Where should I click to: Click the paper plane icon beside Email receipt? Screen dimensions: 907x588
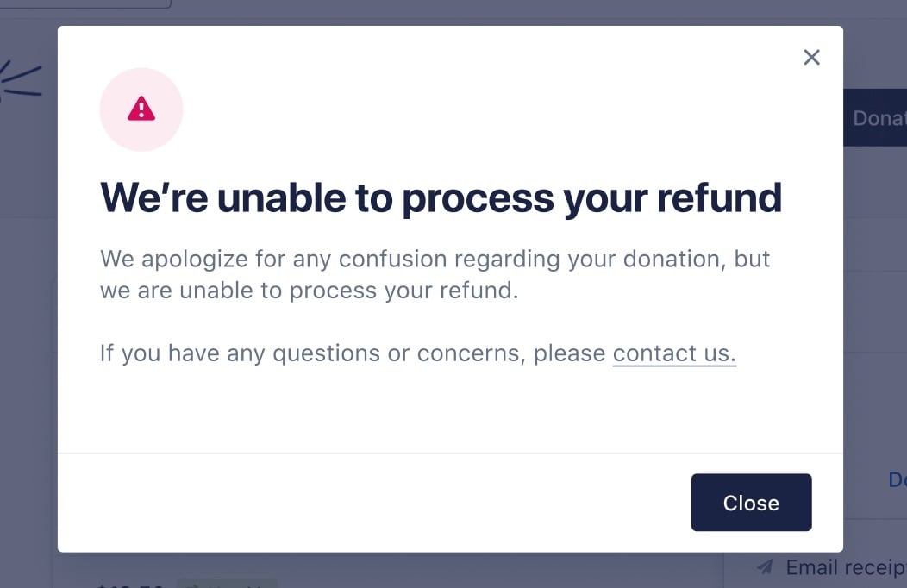[x=765, y=567]
